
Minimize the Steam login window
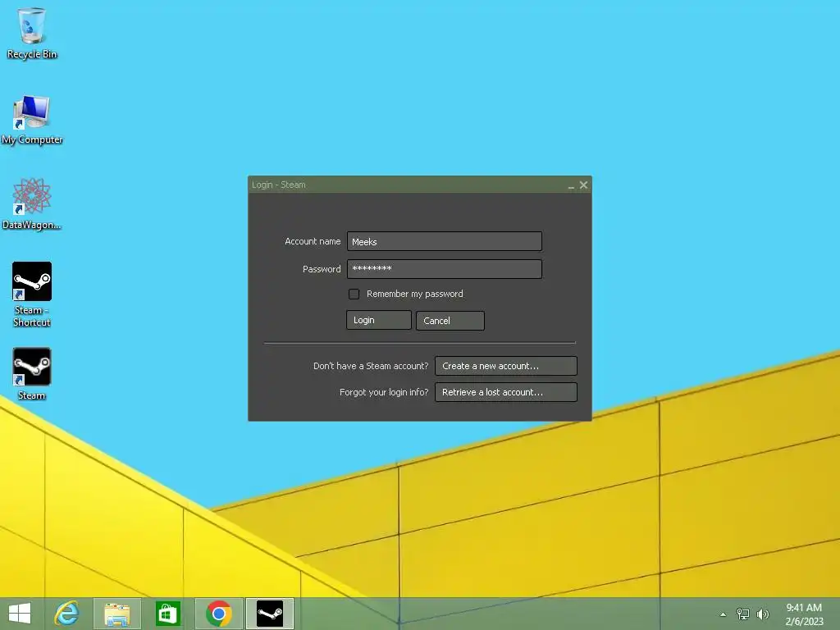tap(571, 185)
